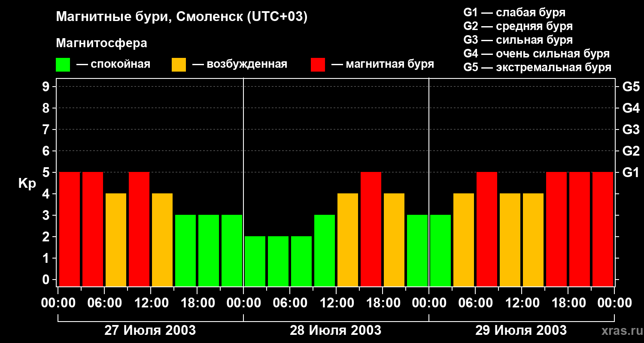Image resolution: width=644 pixels, height=343 pixels.
Task: Click the yellow bar for 27 July 12:00–15:00
Action: point(162,240)
